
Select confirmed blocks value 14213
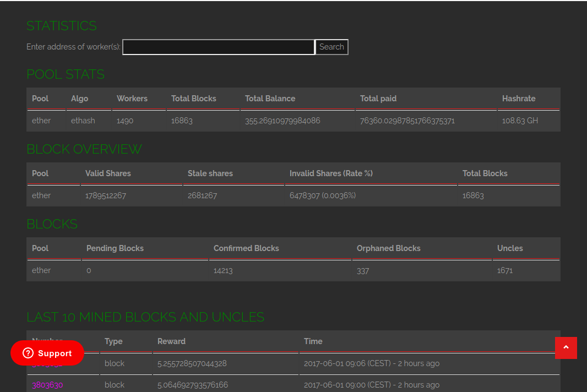tap(223, 270)
